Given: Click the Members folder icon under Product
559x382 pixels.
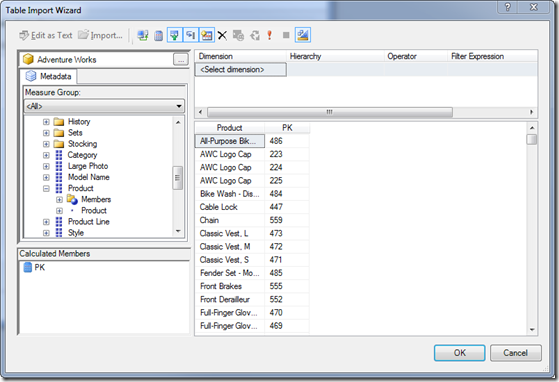Looking at the screenshot, I should (72, 200).
